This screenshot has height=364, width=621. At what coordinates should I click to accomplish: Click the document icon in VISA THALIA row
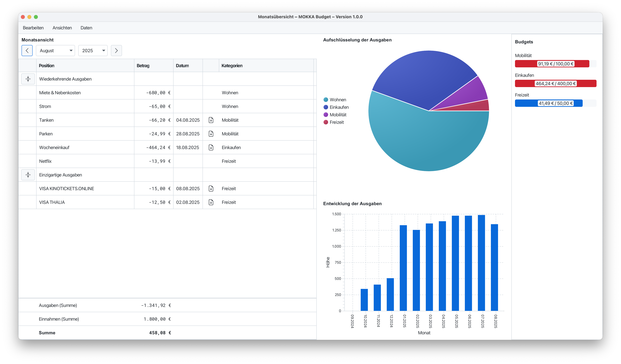[211, 202]
